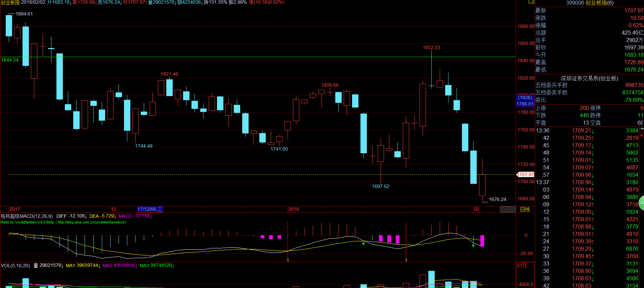This screenshot has width=644, height=288.
Task: Click the 1821.48 peak price label
Action: [169, 74]
